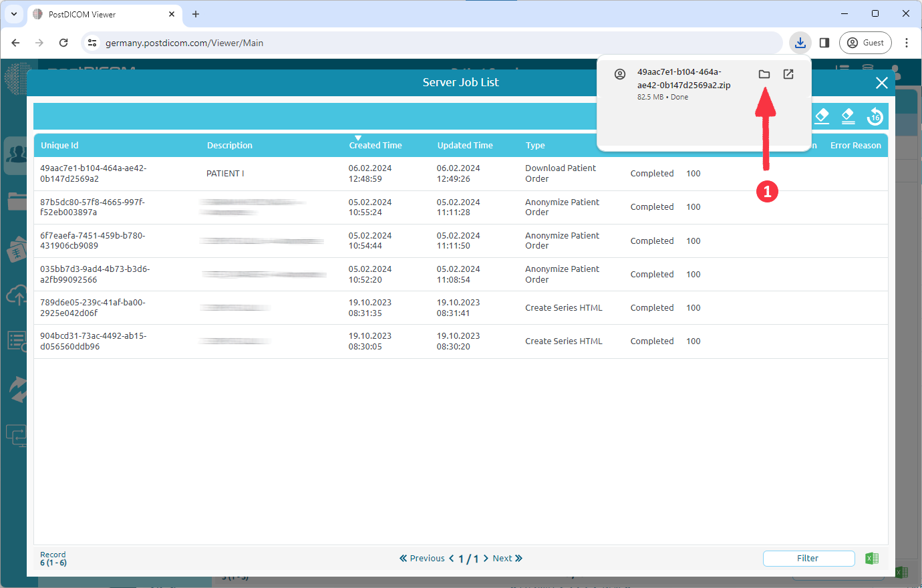Reload the page in browser
Screen dimensions: 922x588
coord(63,43)
